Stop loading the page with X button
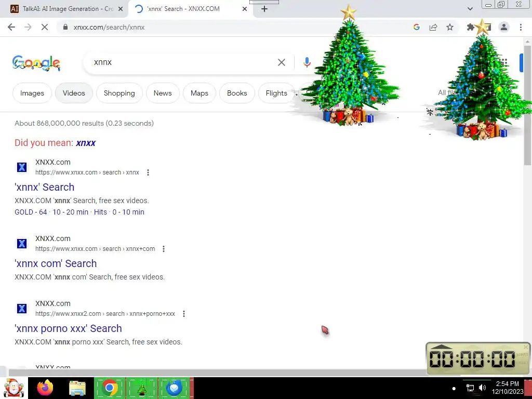Screen dimensions: 532x399 pos(45,27)
